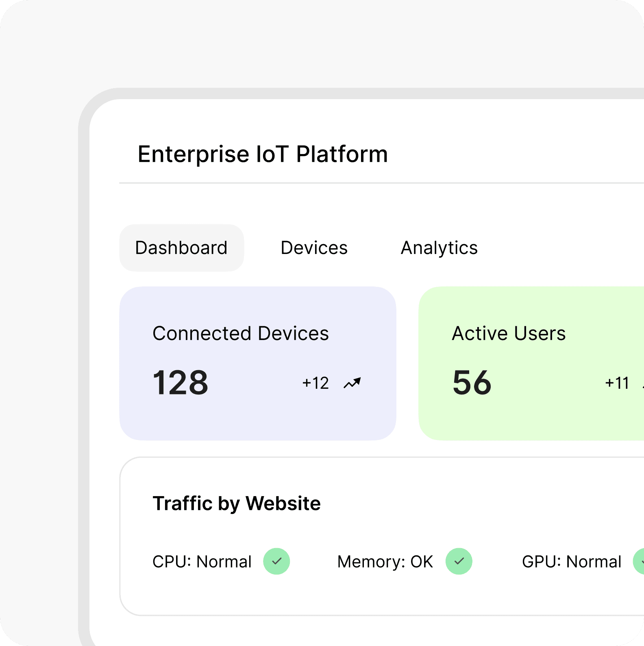Viewport: 644px width, 646px height.
Task: Click the 128 connected devices count
Action: pyautogui.click(x=180, y=383)
